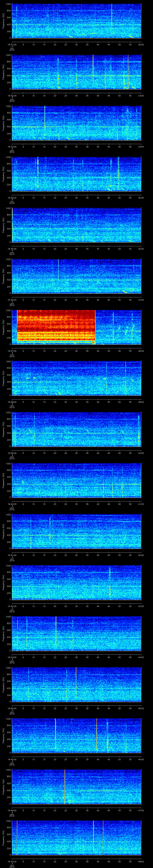Click the 50-second tick label under 16:38:00 spectrogram
Viewport: 153px width, 868px height.
(x=119, y=402)
